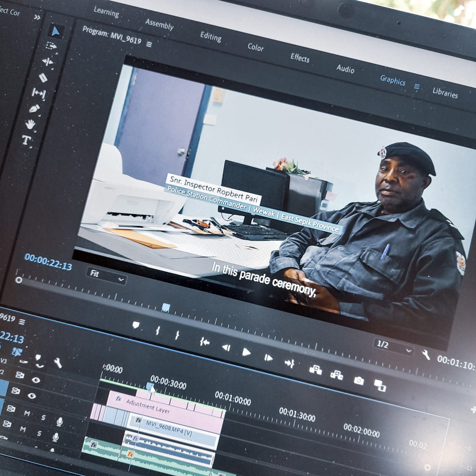This screenshot has height=476, width=476.
Task: Mute the second audio track
Action: pos(23,429)
